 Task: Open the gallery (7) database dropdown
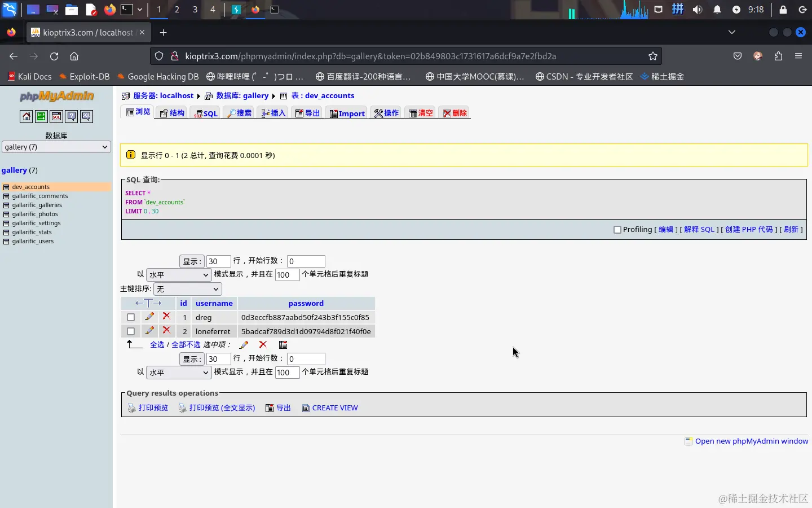click(x=56, y=147)
